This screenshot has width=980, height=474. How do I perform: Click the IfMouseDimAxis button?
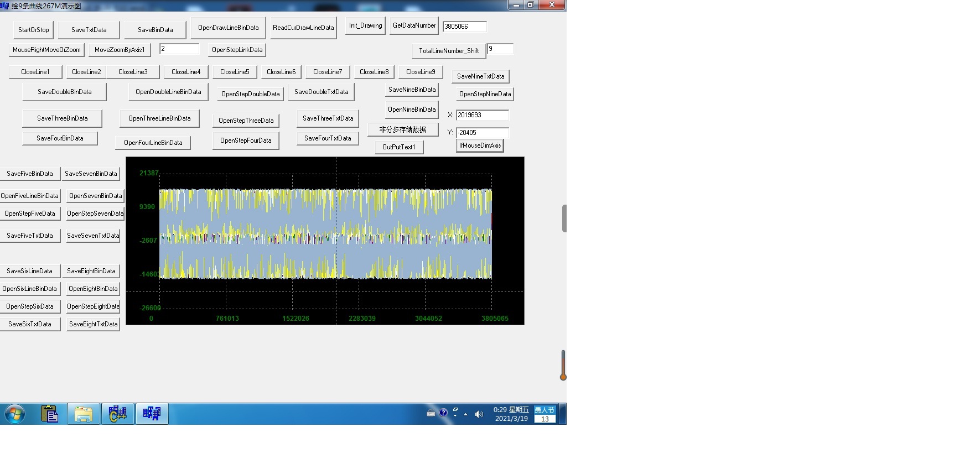480,145
